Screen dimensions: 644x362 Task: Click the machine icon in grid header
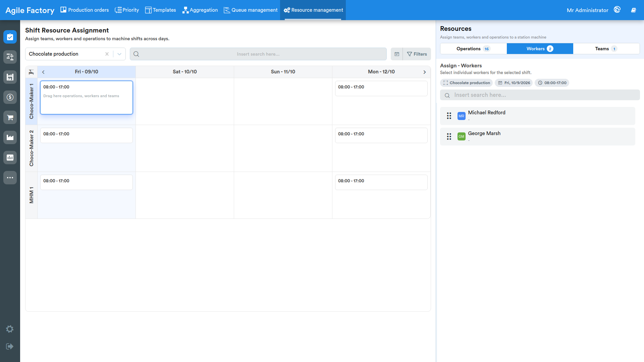point(31,72)
